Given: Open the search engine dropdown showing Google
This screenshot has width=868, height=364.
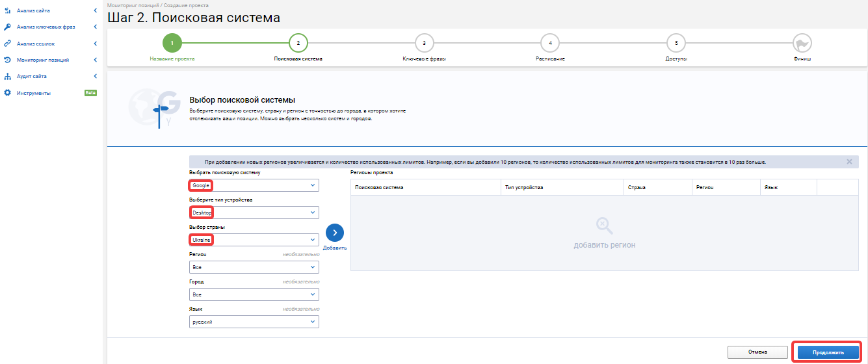Looking at the screenshot, I should 254,185.
